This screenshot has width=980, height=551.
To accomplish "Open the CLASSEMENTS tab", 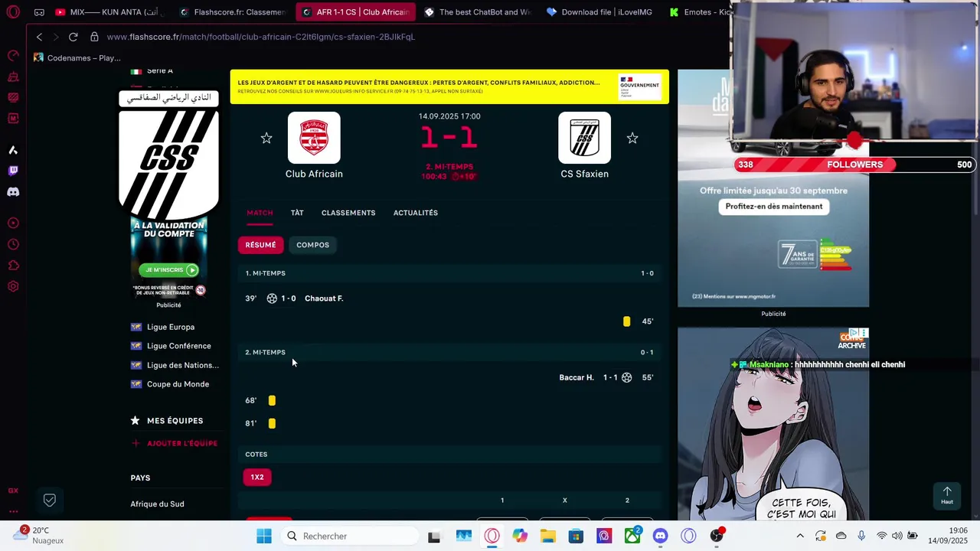I will click(x=348, y=213).
